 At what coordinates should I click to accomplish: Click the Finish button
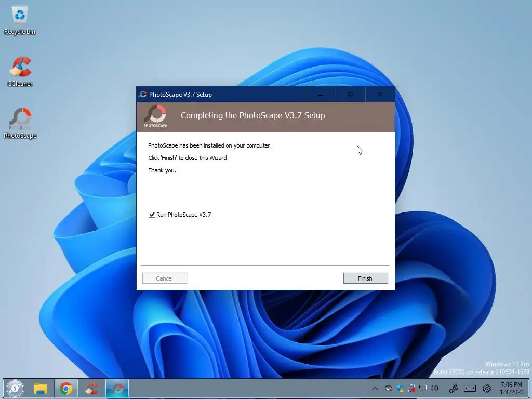click(365, 278)
